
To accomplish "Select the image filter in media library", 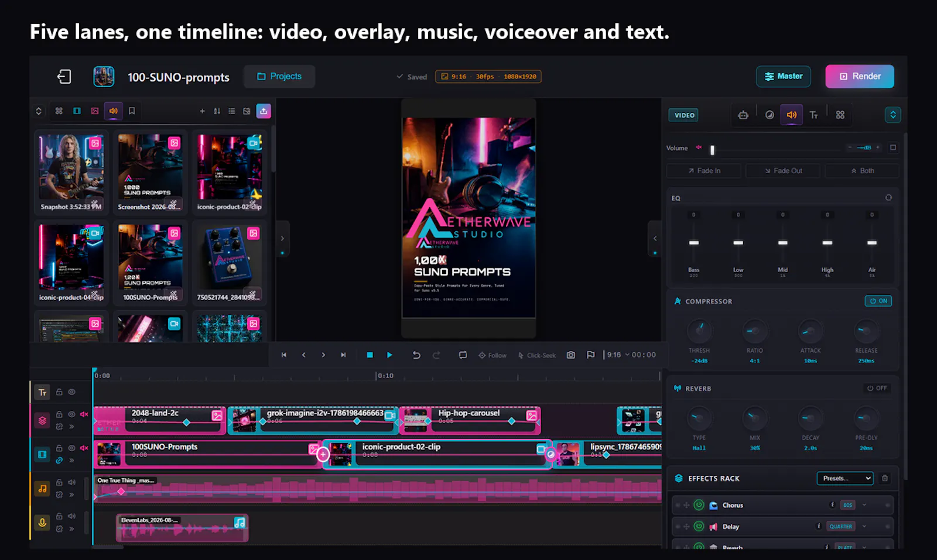I will [95, 111].
